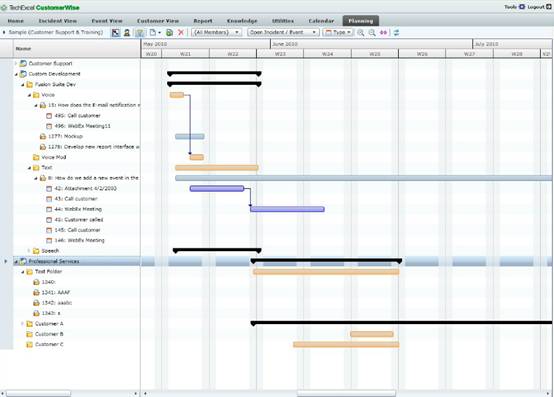Collapse the Custom Development tree node

click(16, 74)
